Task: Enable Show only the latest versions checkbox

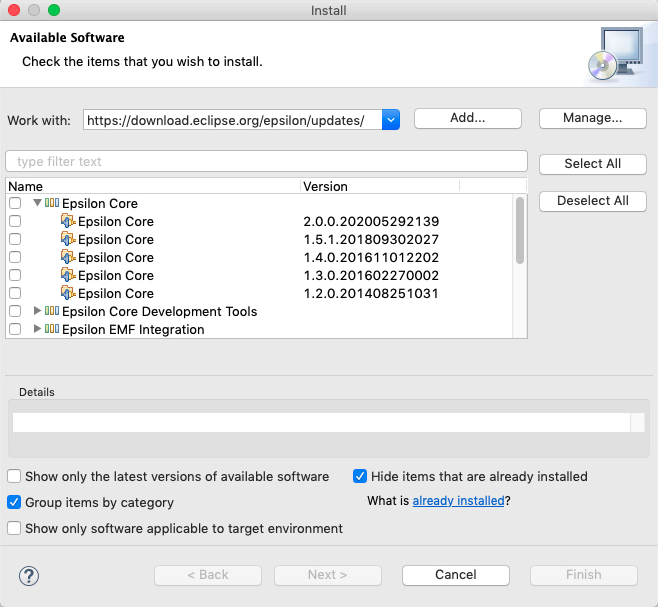Action: [15, 477]
